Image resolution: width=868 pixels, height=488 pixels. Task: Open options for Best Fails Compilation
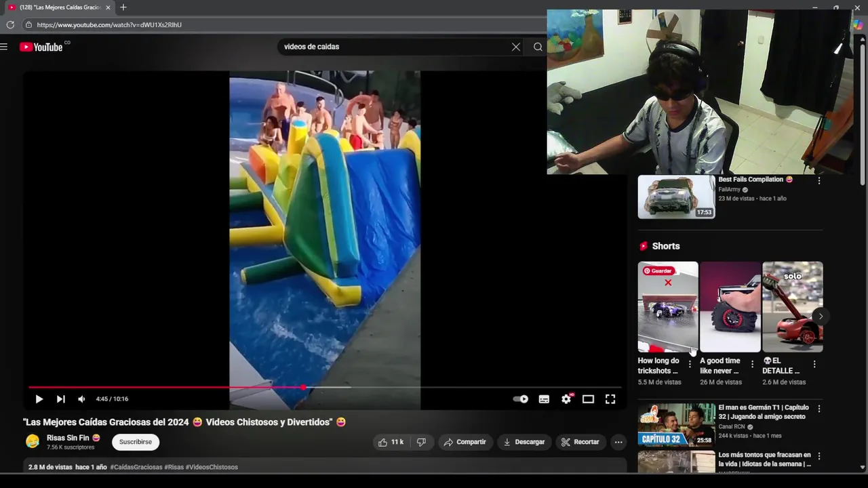pyautogui.click(x=819, y=181)
